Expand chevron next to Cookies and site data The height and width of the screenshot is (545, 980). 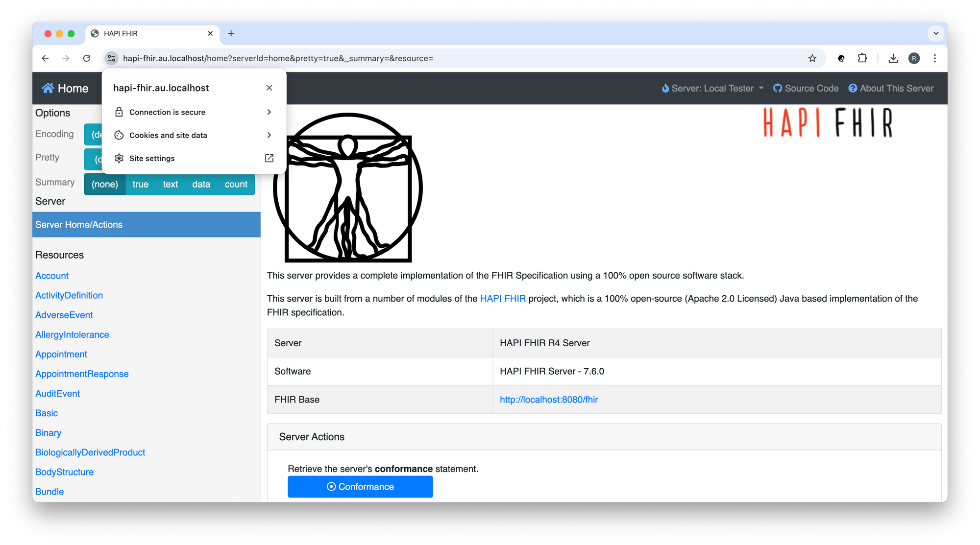[269, 135]
